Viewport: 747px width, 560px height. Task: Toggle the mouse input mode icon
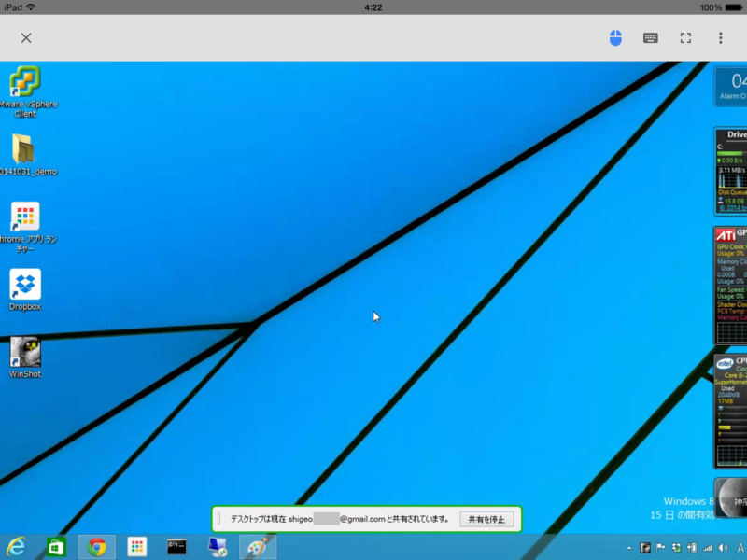[x=615, y=38]
